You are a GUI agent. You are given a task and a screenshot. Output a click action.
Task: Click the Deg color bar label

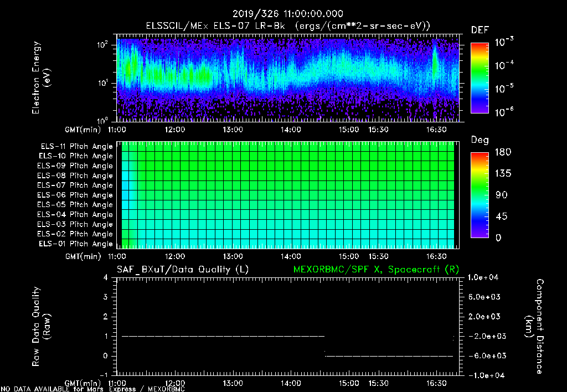(x=480, y=140)
